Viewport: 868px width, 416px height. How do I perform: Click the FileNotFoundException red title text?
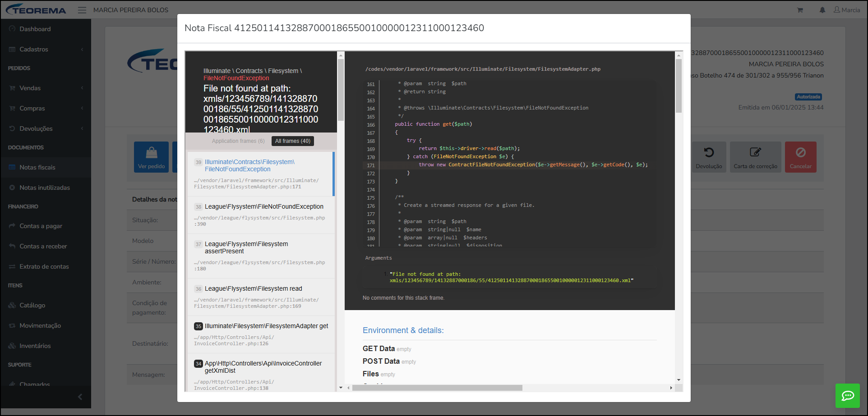click(x=236, y=78)
